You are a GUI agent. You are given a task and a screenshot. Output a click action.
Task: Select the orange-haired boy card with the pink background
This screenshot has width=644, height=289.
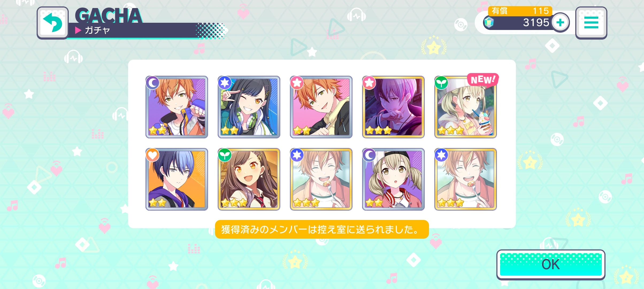321,107
